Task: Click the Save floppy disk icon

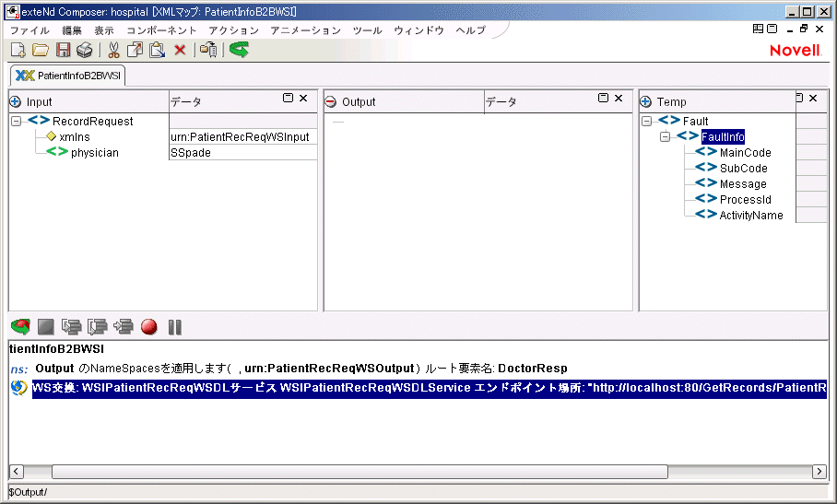Action: 64,50
